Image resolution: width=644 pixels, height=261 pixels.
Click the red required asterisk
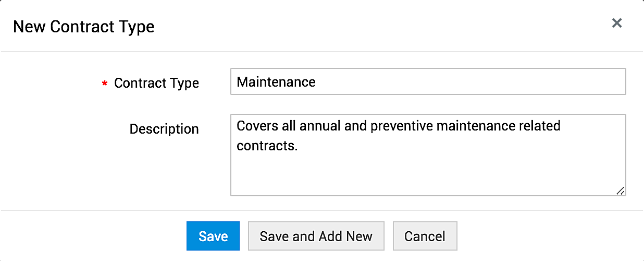tap(105, 84)
